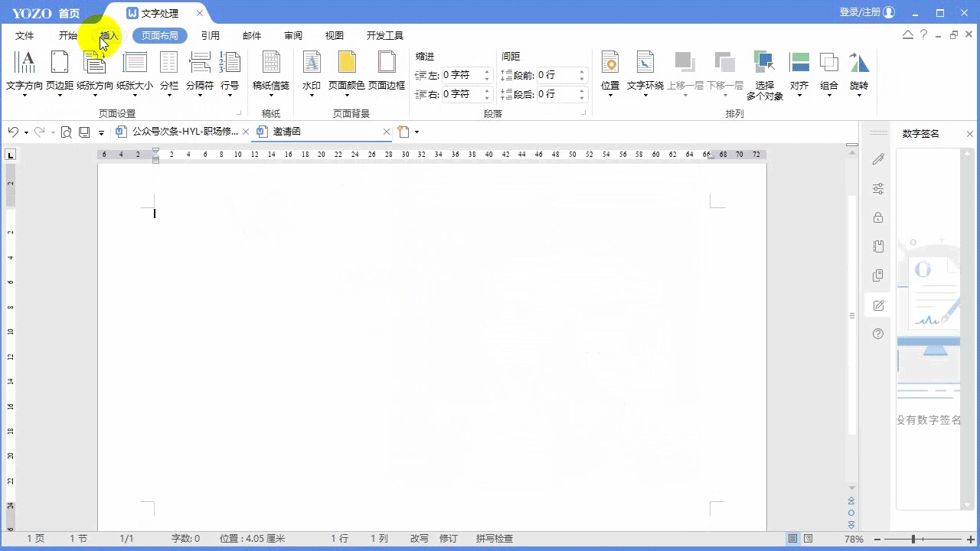Toggle 改写 overwrite mode in status bar

(419, 539)
